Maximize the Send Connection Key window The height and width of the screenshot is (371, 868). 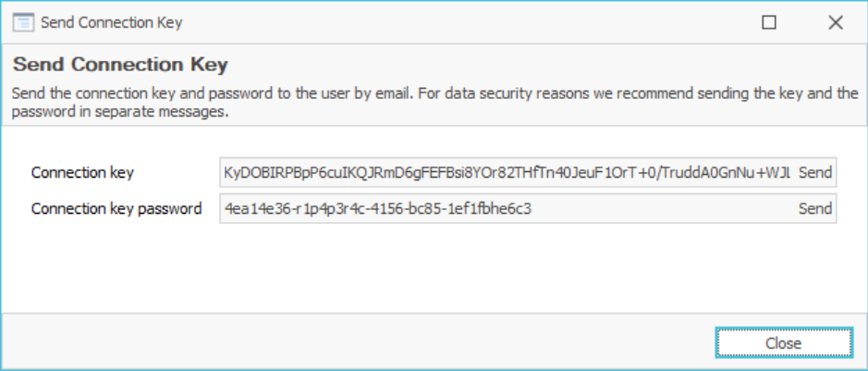(768, 23)
